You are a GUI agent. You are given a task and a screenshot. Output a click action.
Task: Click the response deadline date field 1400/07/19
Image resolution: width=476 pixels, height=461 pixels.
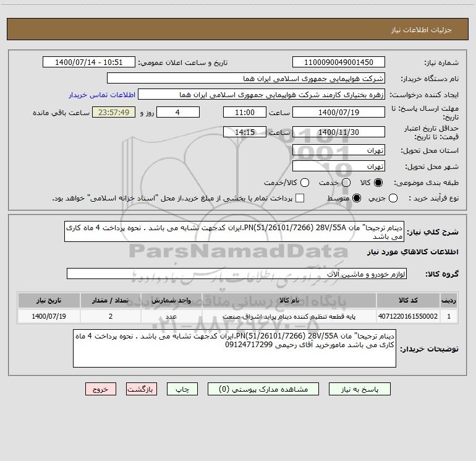338,112
